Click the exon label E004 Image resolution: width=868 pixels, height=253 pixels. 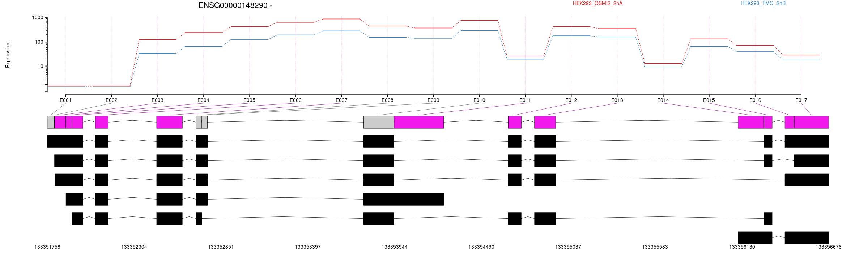coord(203,100)
